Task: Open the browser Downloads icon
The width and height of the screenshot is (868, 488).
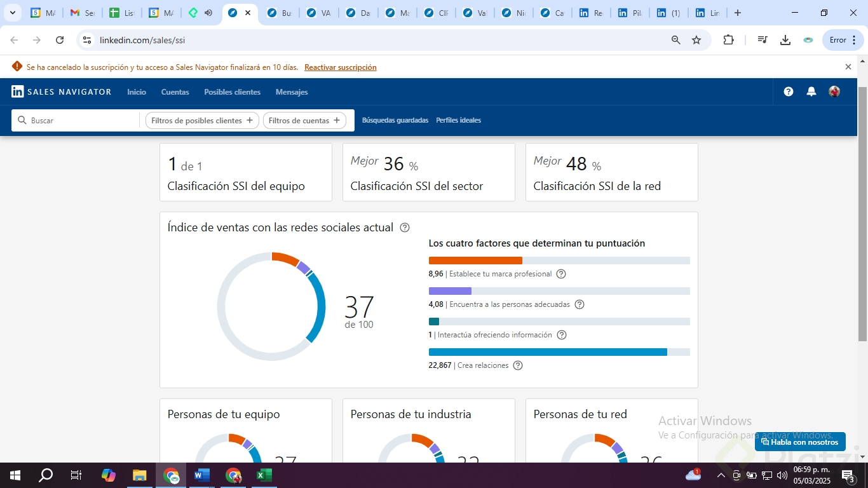Action: [x=785, y=40]
